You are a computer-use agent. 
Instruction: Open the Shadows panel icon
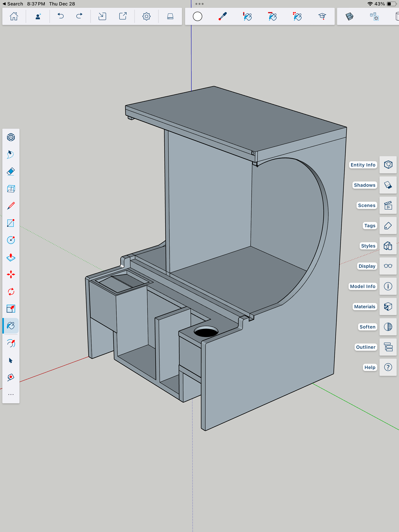click(388, 185)
